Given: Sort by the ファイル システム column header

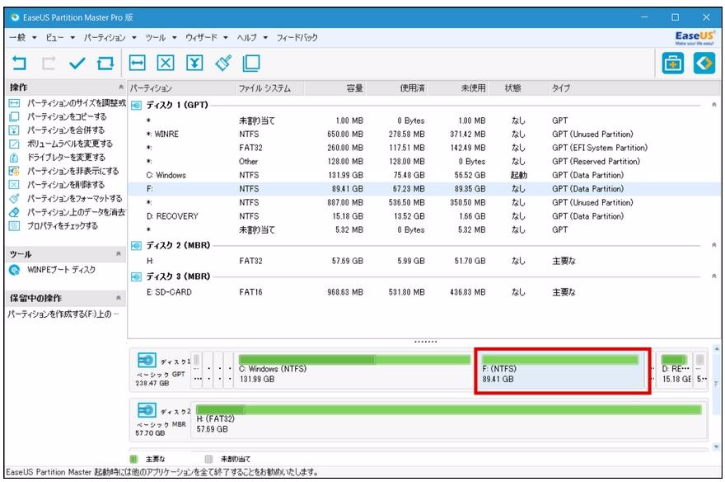Looking at the screenshot, I should click(x=270, y=88).
